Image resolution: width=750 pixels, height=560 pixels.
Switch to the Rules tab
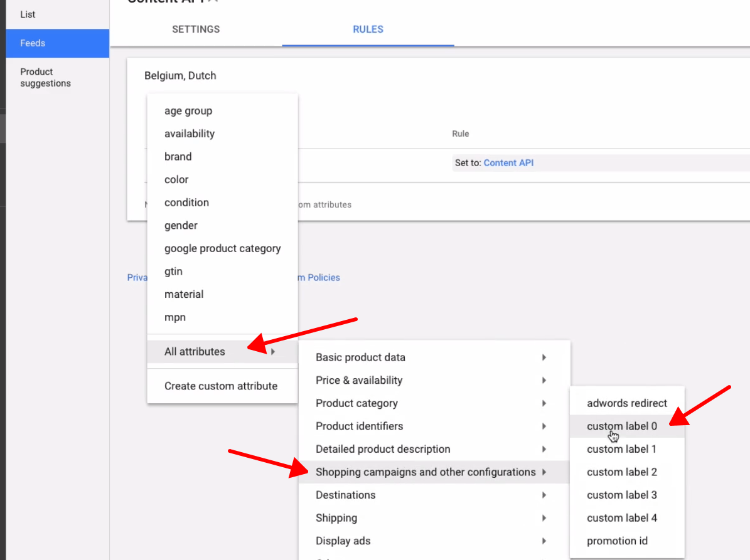click(x=368, y=29)
